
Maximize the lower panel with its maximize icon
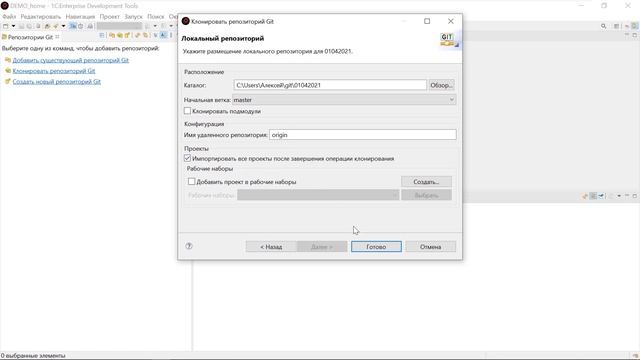[635, 196]
